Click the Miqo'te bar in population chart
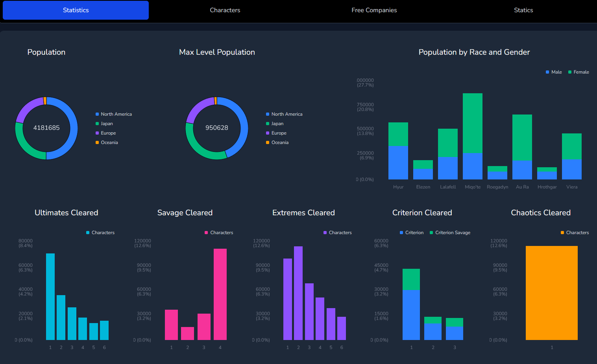 (x=473, y=136)
